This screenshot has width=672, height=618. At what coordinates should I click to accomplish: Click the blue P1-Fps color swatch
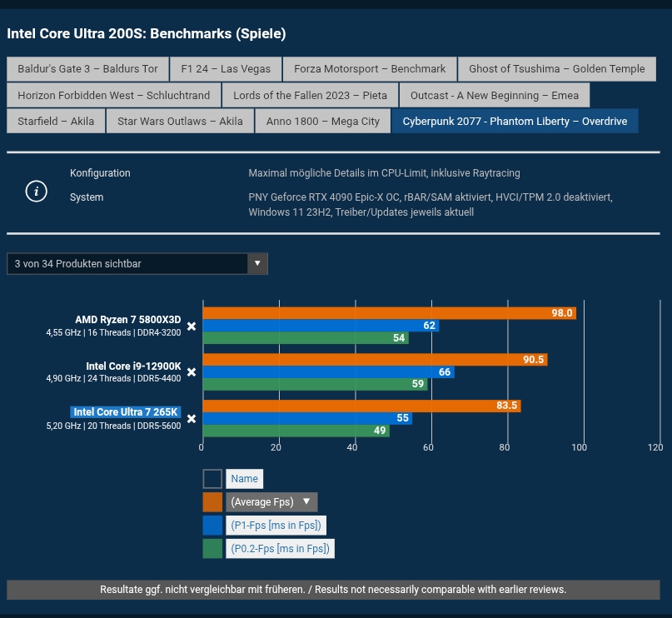pyautogui.click(x=212, y=525)
